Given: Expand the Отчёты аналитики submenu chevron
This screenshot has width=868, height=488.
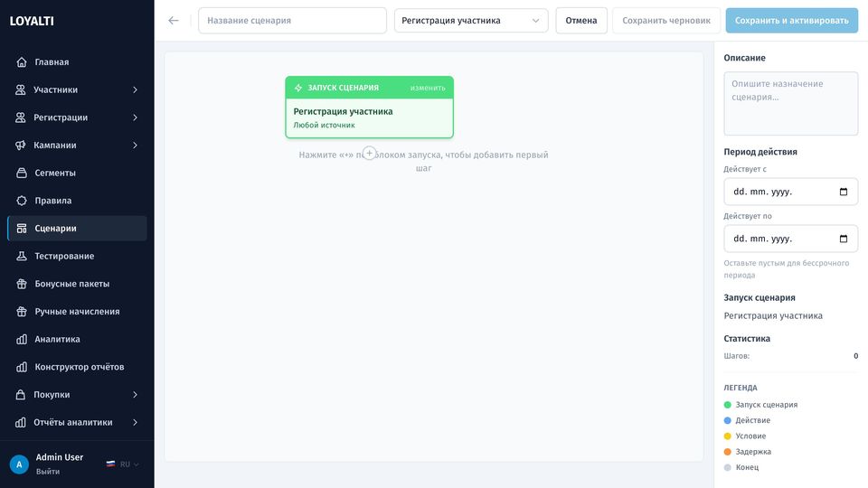Looking at the screenshot, I should (135, 422).
